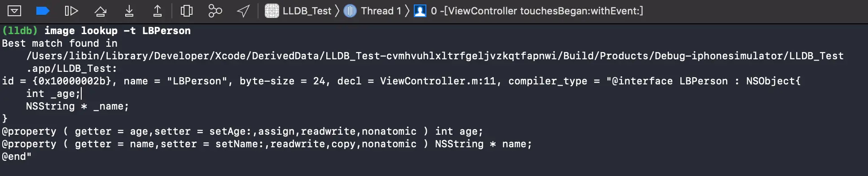Open the Simulate Location arrow menu
Screen dimensions: 868x176
(x=243, y=11)
